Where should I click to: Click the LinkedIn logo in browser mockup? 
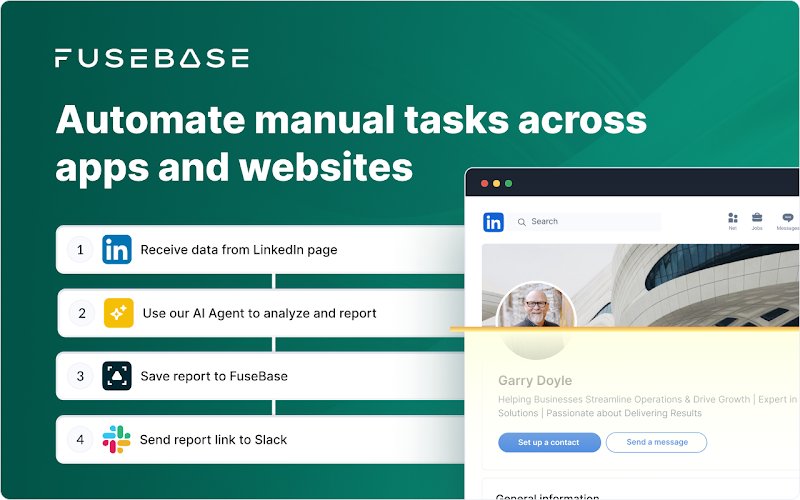(x=493, y=222)
